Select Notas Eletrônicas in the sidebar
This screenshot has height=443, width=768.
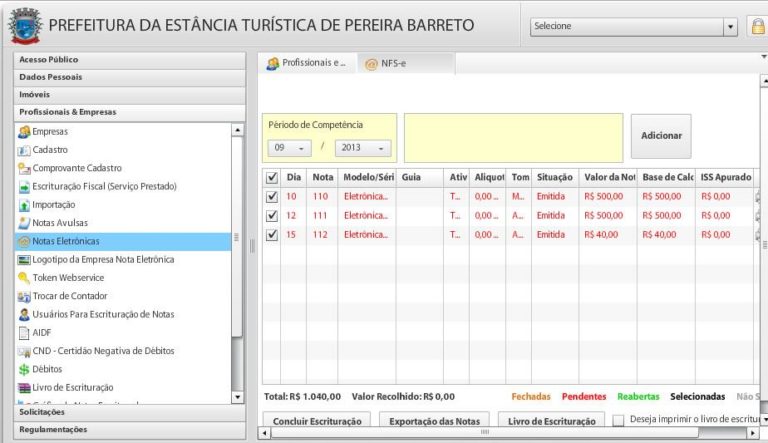tap(65, 241)
